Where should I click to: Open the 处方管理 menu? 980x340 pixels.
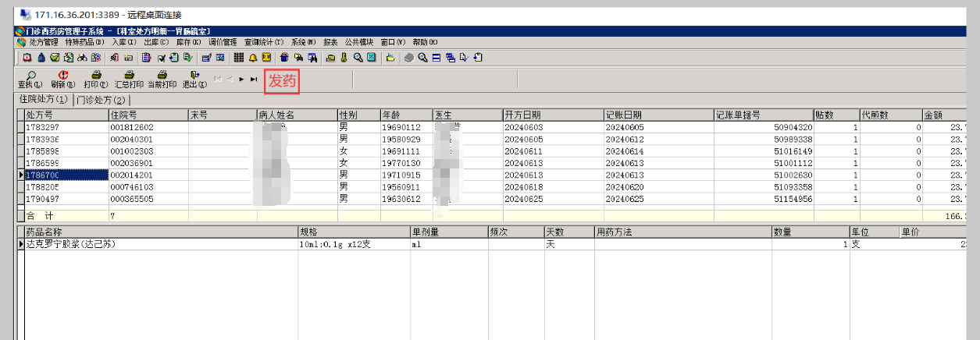44,42
